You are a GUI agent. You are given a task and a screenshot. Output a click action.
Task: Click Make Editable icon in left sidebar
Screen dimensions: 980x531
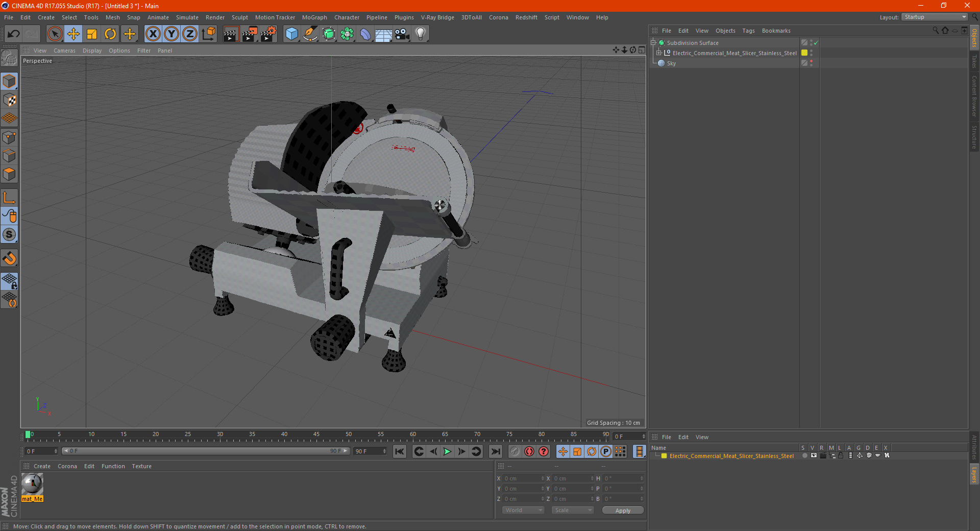pos(9,58)
